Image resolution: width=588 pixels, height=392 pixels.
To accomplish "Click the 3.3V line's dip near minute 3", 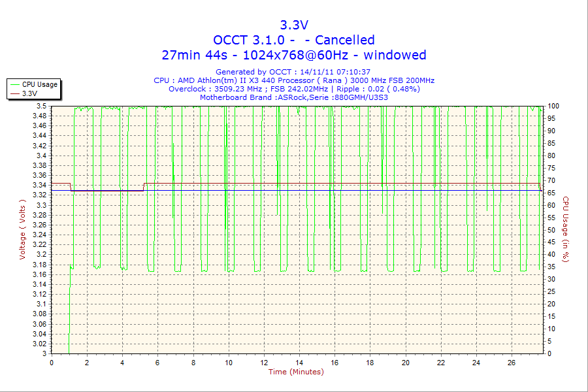I will point(107,191).
